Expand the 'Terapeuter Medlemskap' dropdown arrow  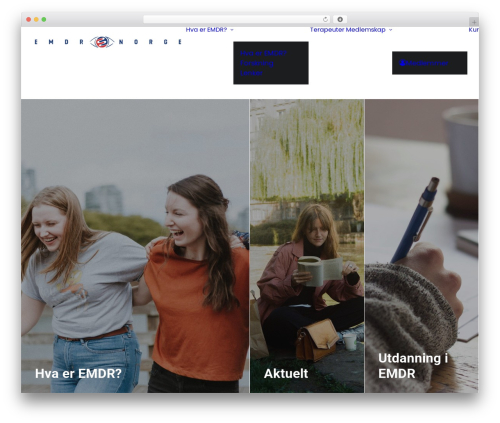(x=390, y=30)
